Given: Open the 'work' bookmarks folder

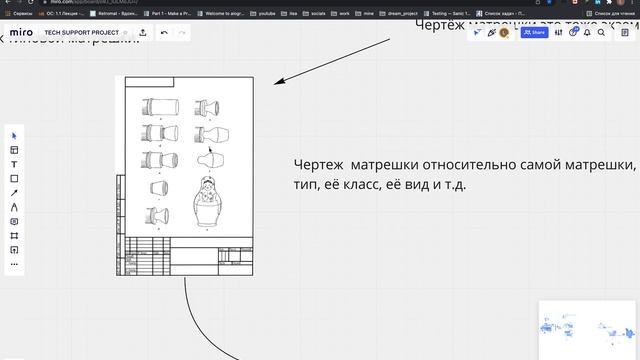Looking at the screenshot, I should pos(340,13).
